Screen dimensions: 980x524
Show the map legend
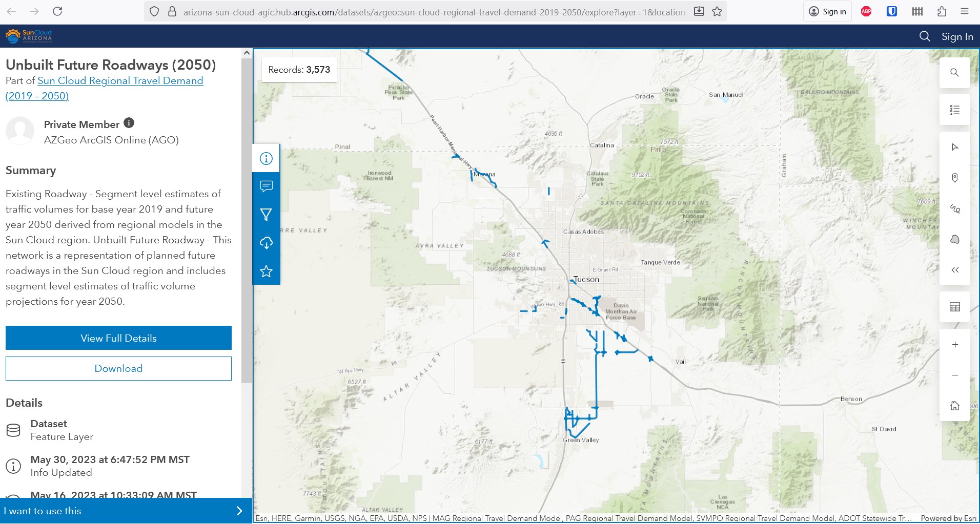click(954, 110)
